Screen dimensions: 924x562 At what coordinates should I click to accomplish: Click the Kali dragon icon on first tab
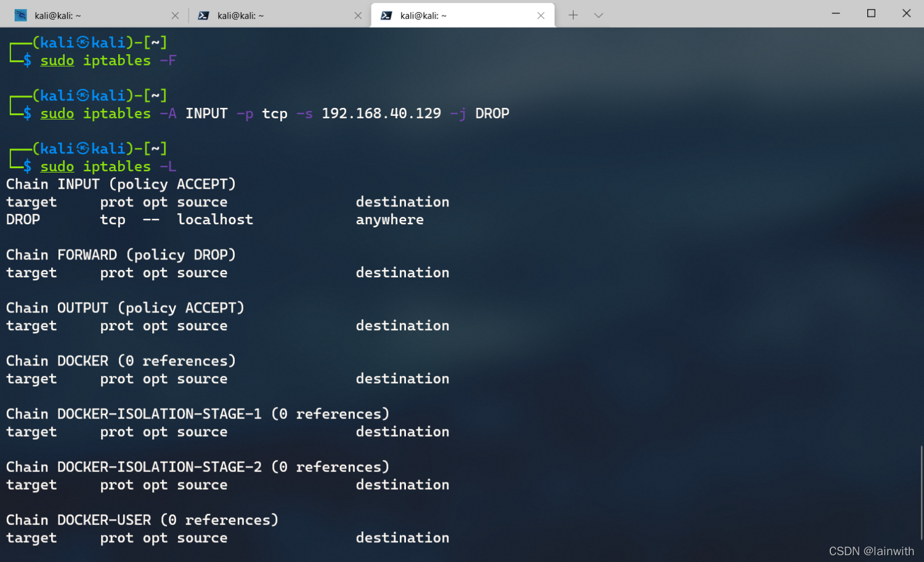20,15
